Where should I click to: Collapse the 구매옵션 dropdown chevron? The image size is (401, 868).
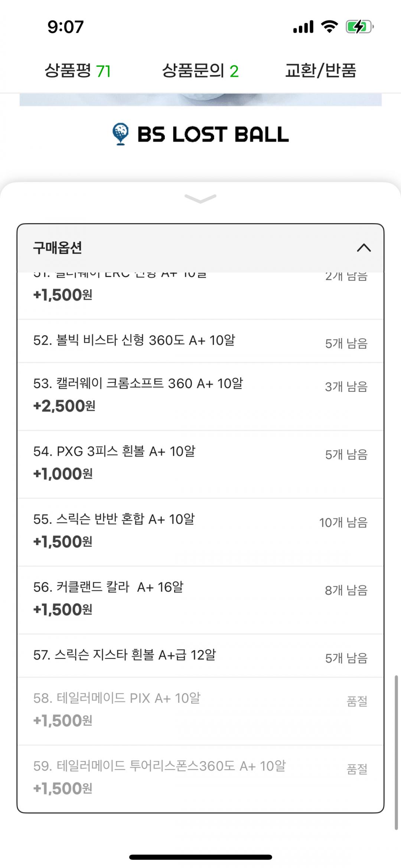363,248
